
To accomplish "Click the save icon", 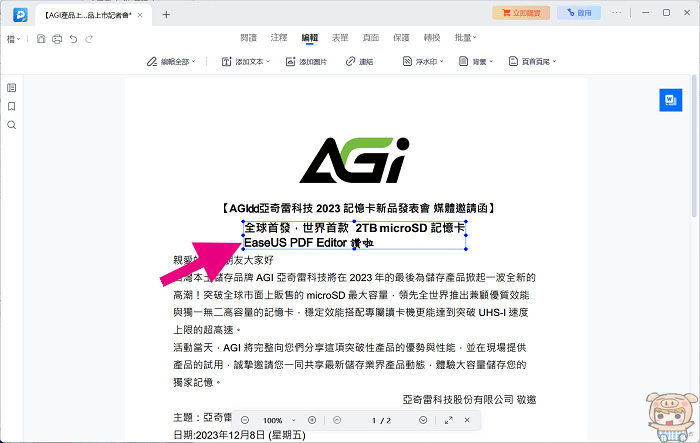I will pyautogui.click(x=41, y=39).
